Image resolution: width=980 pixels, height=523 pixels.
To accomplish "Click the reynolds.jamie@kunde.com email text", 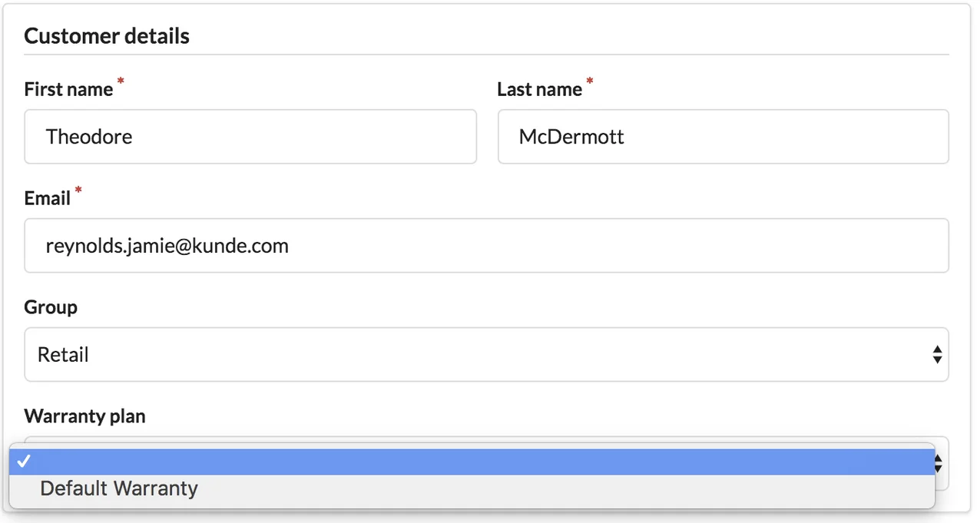I will [x=167, y=246].
